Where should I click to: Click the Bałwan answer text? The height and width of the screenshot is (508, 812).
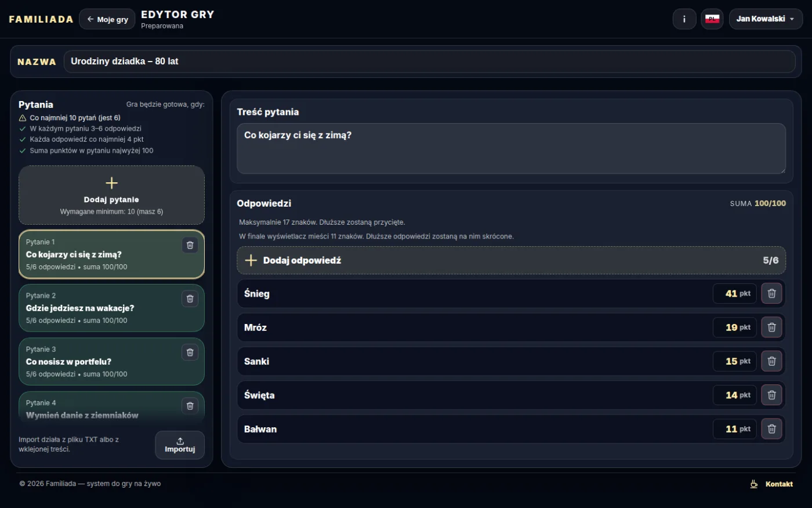260,429
